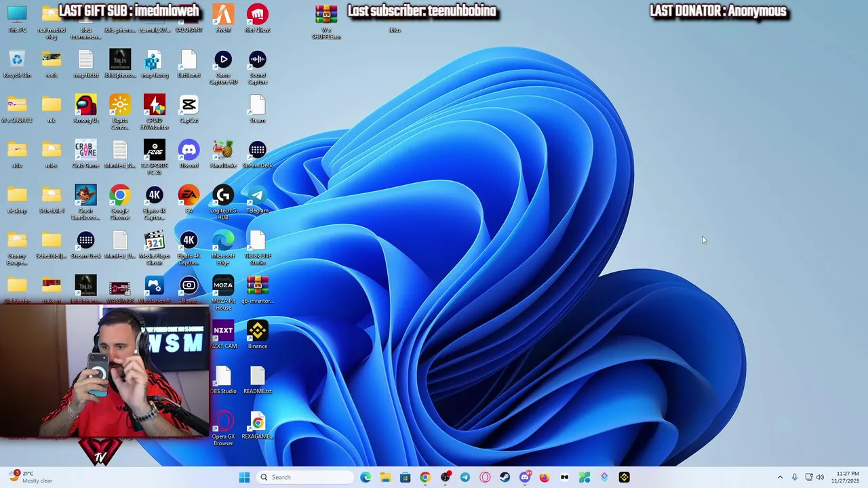Select the EA SPORTS FC 26 shortcut
Viewport: 868px width, 488px height.
point(155,158)
